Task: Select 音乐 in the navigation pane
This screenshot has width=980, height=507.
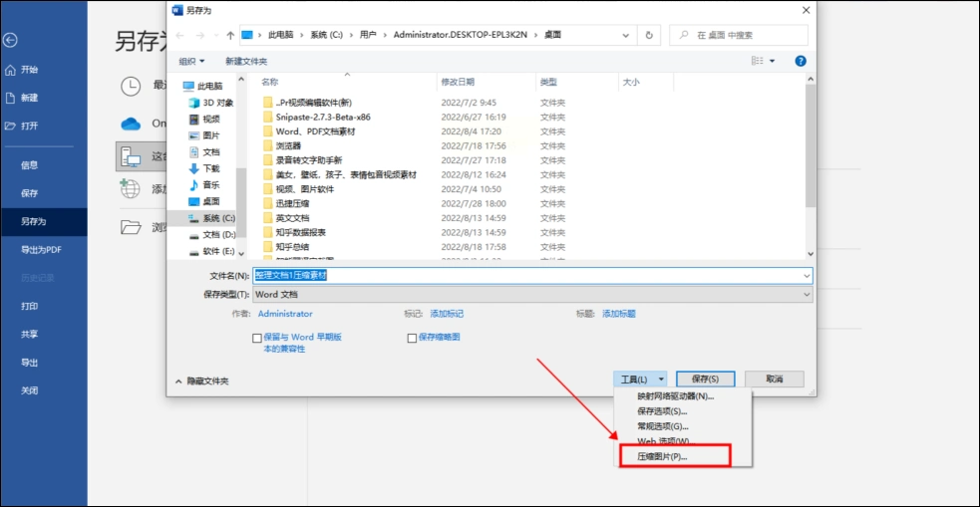Action: click(204, 185)
